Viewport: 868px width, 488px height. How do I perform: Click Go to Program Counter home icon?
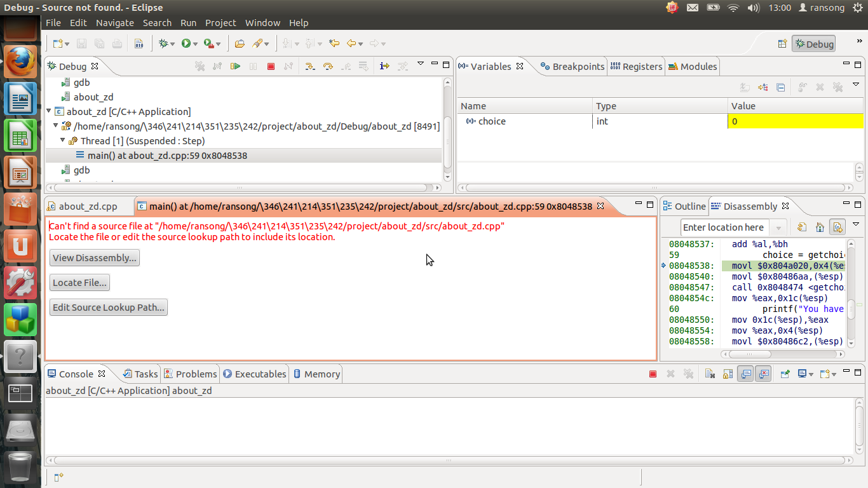[x=820, y=227]
